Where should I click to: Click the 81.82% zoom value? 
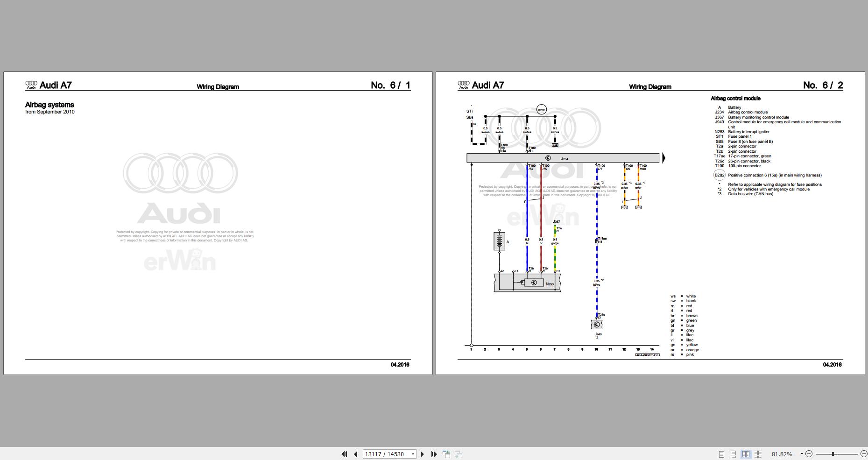[x=782, y=454]
